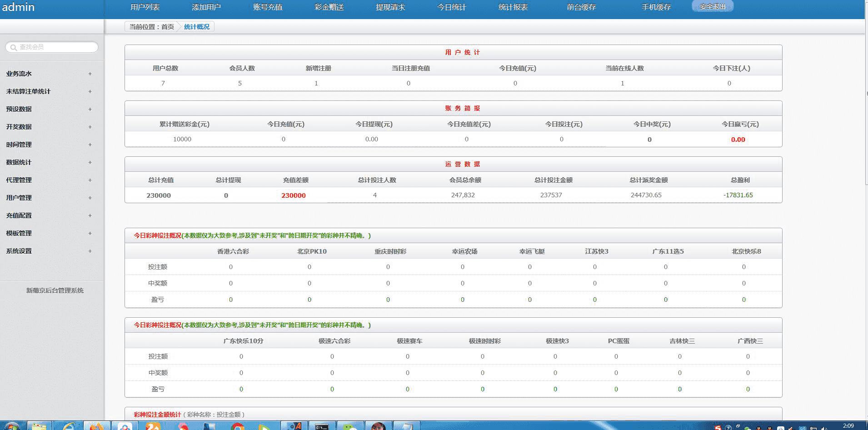Open Internet Explorer from the taskbar

pyautogui.click(x=70, y=426)
